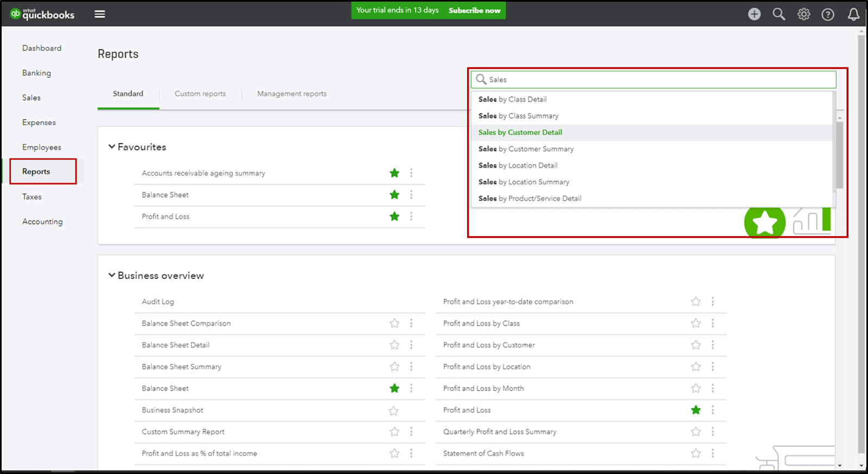868x474 pixels.
Task: Open the help question mark icon
Action: [x=828, y=15]
